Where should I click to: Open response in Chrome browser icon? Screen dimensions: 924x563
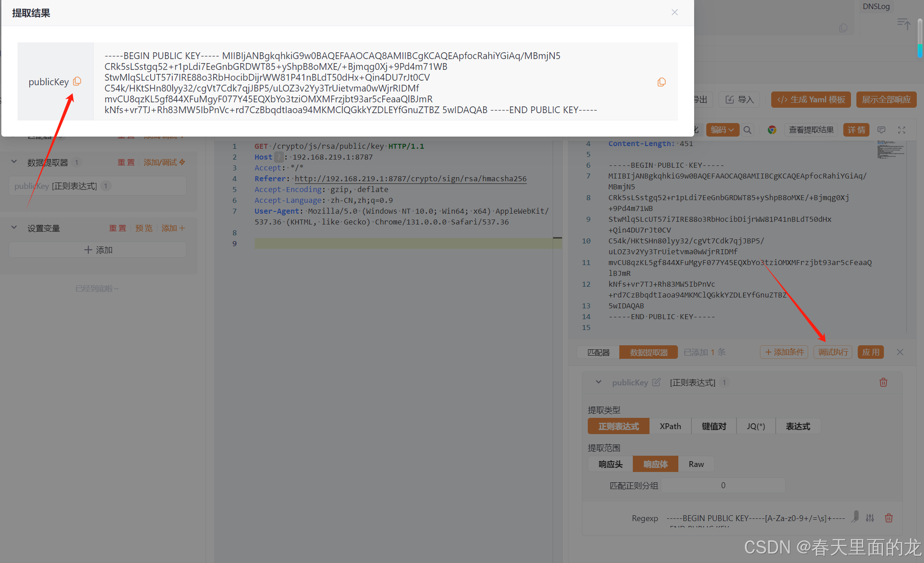pos(772,130)
